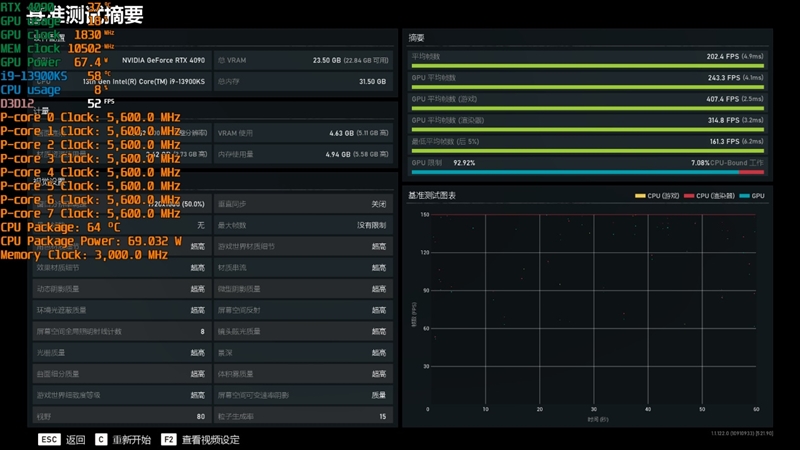Screen dimensions: 800x450
Task: Click the 游戏世界细致度等级 row
Action: [x=121, y=395]
